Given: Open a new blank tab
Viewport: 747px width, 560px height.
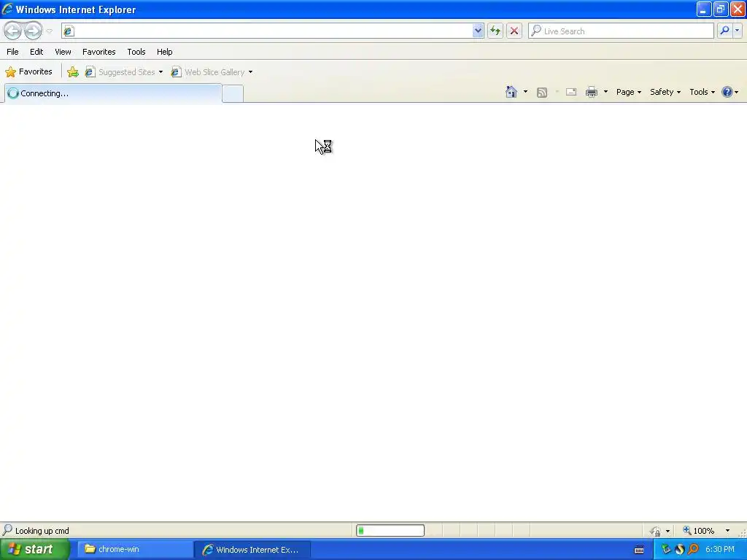Looking at the screenshot, I should (x=233, y=93).
